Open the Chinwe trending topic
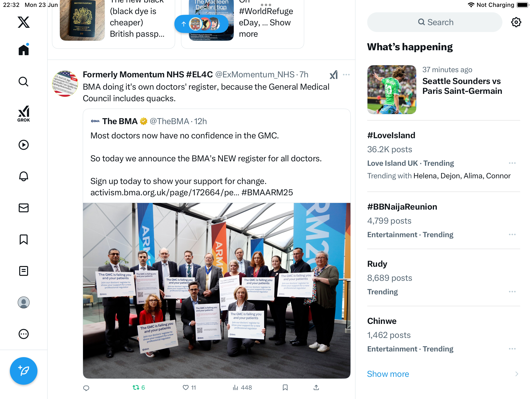This screenshot has width=532, height=399. point(444,335)
